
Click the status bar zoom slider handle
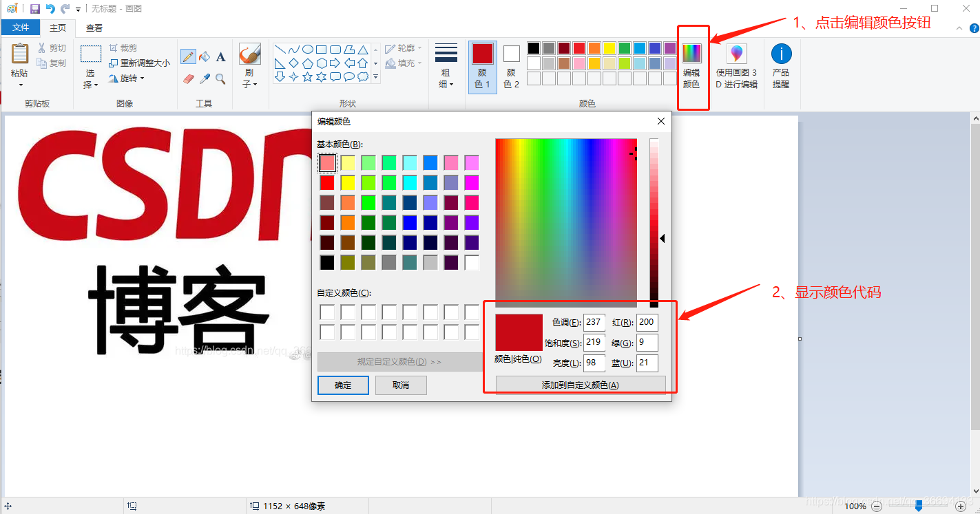[x=919, y=506]
